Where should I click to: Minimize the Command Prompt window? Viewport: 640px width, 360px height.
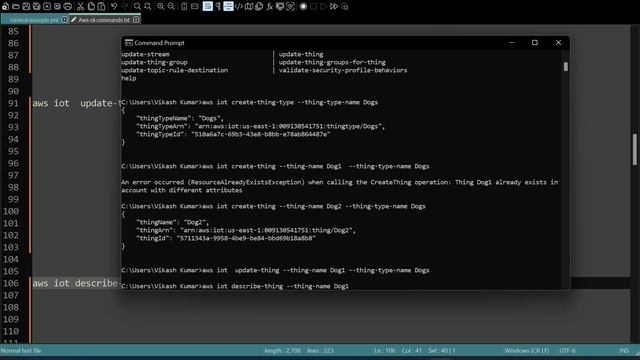tap(512, 42)
